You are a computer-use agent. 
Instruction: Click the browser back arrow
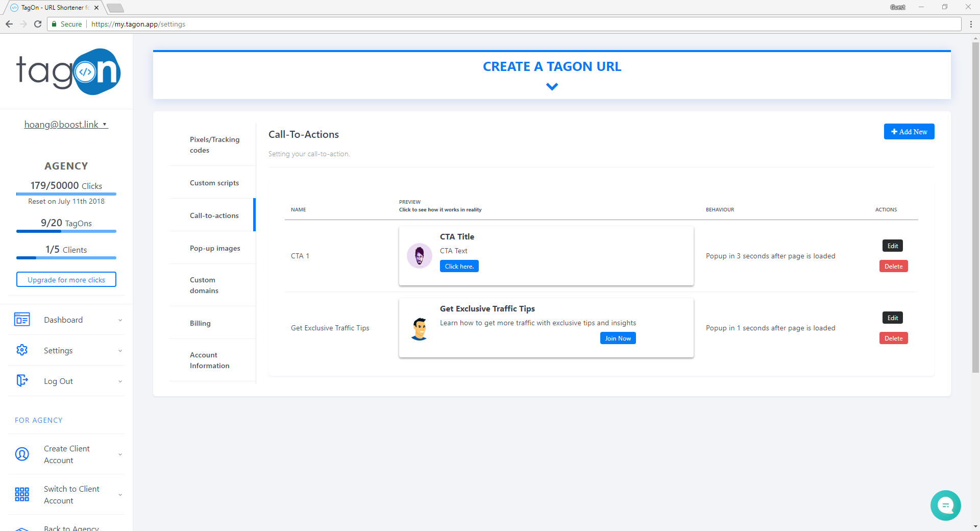9,24
